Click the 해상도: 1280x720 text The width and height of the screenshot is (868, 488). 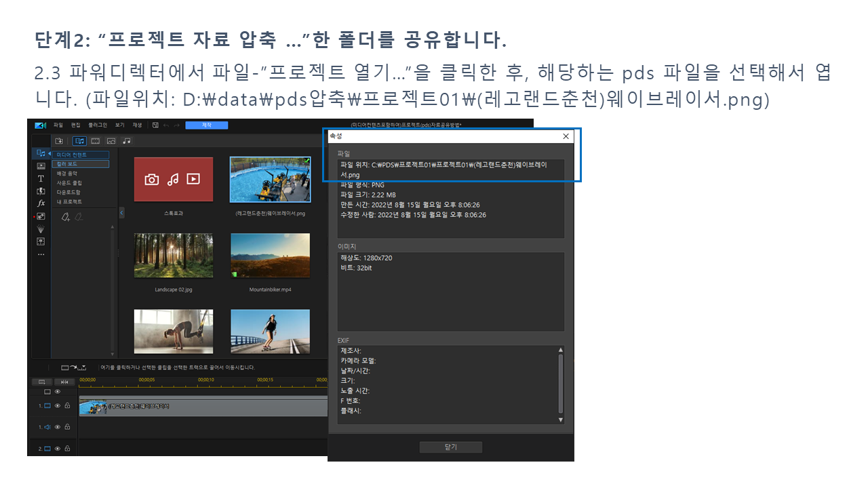367,258
